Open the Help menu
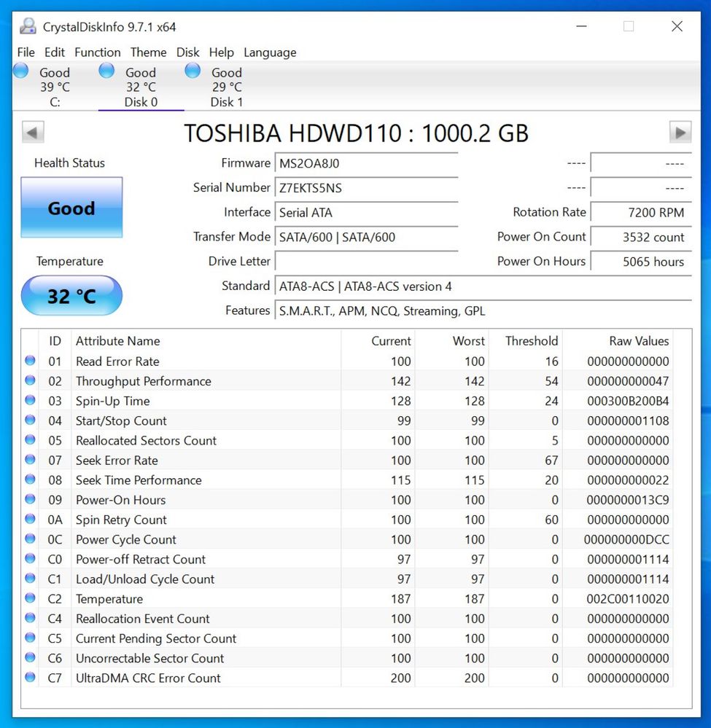This screenshot has width=711, height=728. pyautogui.click(x=221, y=52)
